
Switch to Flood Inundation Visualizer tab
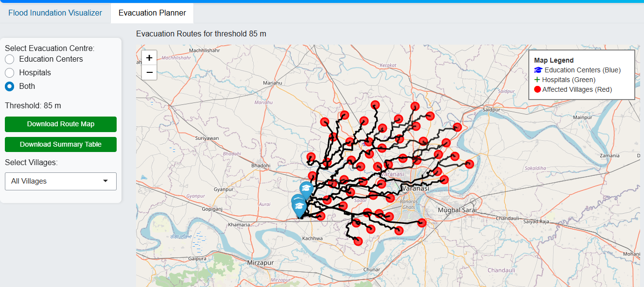tap(55, 13)
